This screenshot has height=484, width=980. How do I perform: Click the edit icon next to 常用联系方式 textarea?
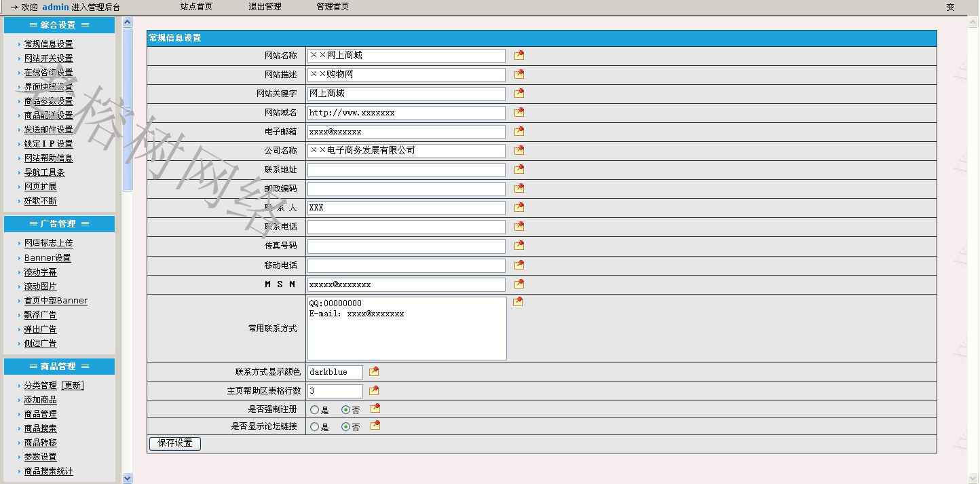pyautogui.click(x=518, y=301)
